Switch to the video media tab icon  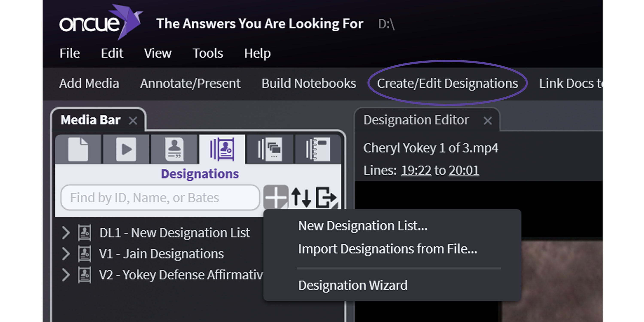(126, 149)
